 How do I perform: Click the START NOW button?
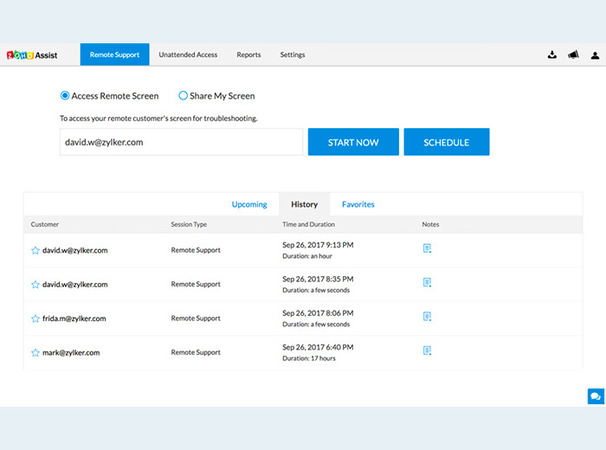point(353,142)
